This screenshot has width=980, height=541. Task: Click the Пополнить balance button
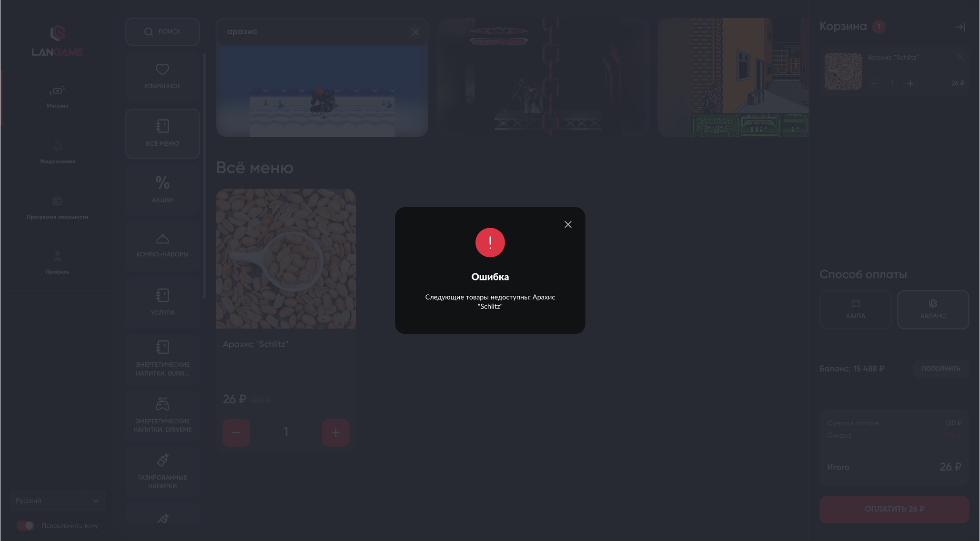tap(940, 369)
